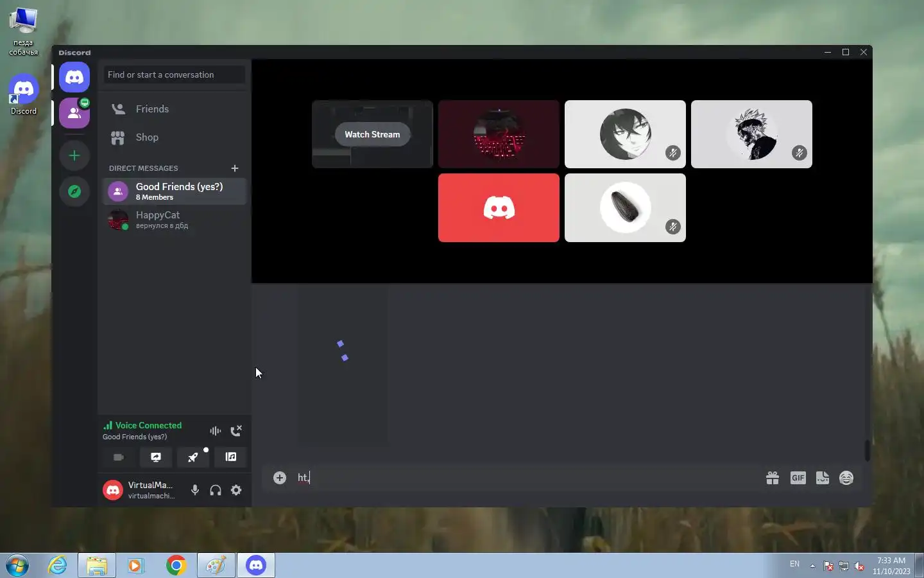924x578 pixels.
Task: Click the chat area scrollbar
Action: (x=868, y=450)
